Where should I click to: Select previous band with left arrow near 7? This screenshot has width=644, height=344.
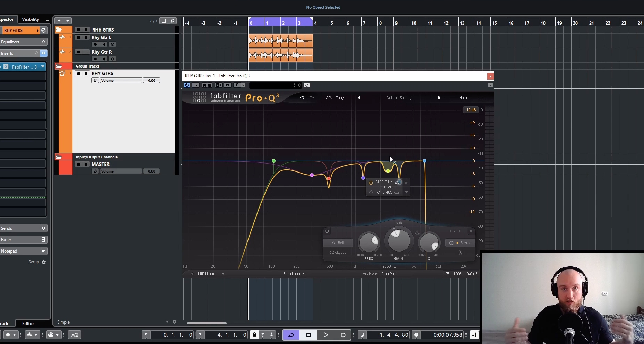450,231
